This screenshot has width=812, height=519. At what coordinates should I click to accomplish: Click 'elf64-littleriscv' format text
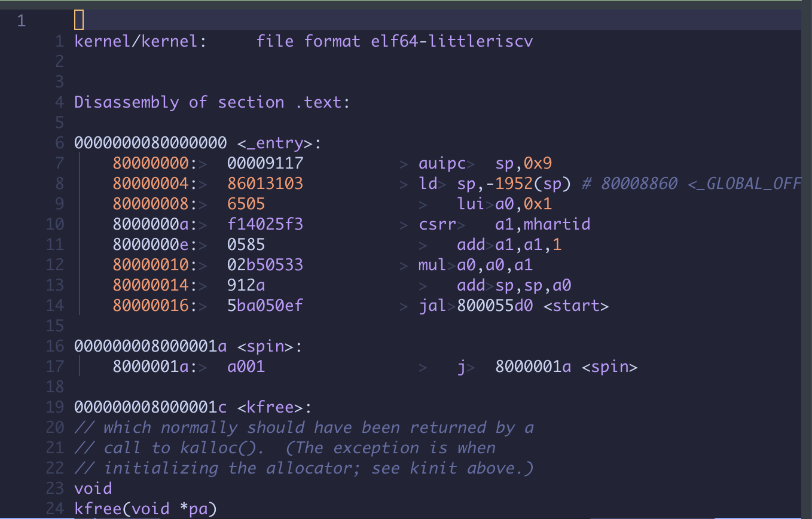point(451,41)
